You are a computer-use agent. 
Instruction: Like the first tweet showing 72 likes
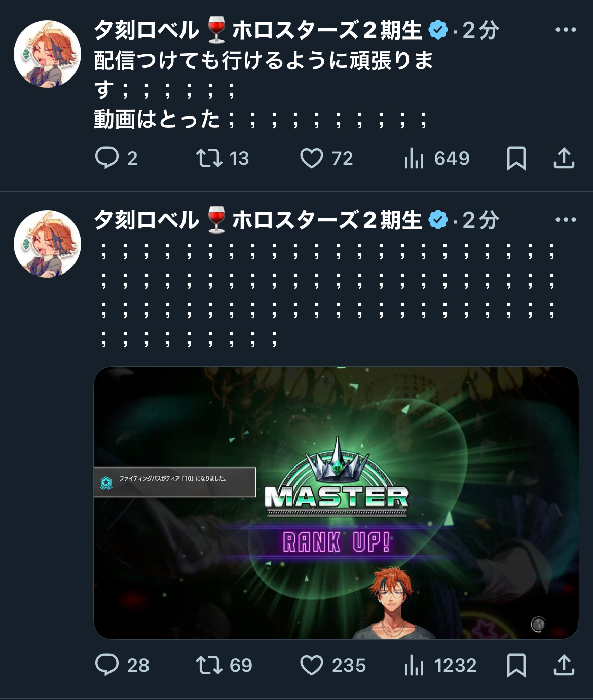click(x=326, y=158)
